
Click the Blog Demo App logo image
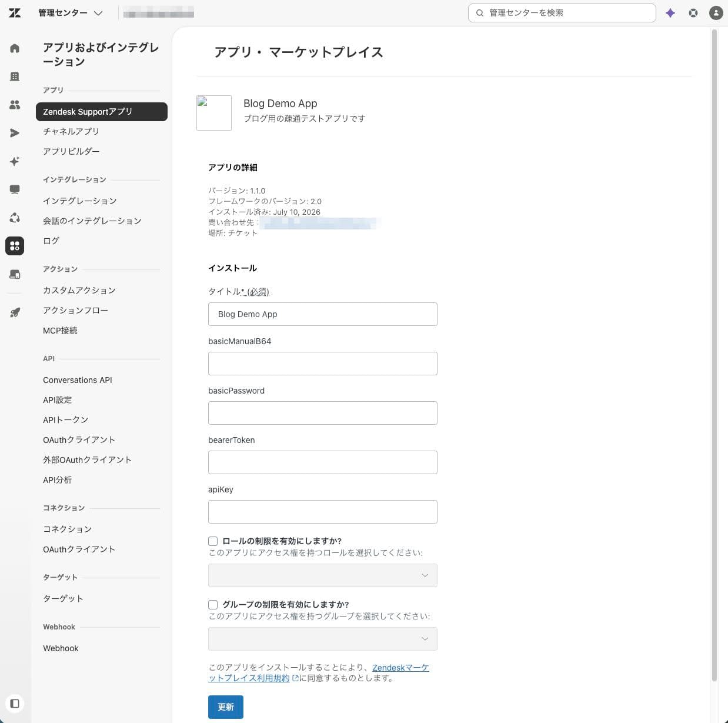(x=214, y=113)
